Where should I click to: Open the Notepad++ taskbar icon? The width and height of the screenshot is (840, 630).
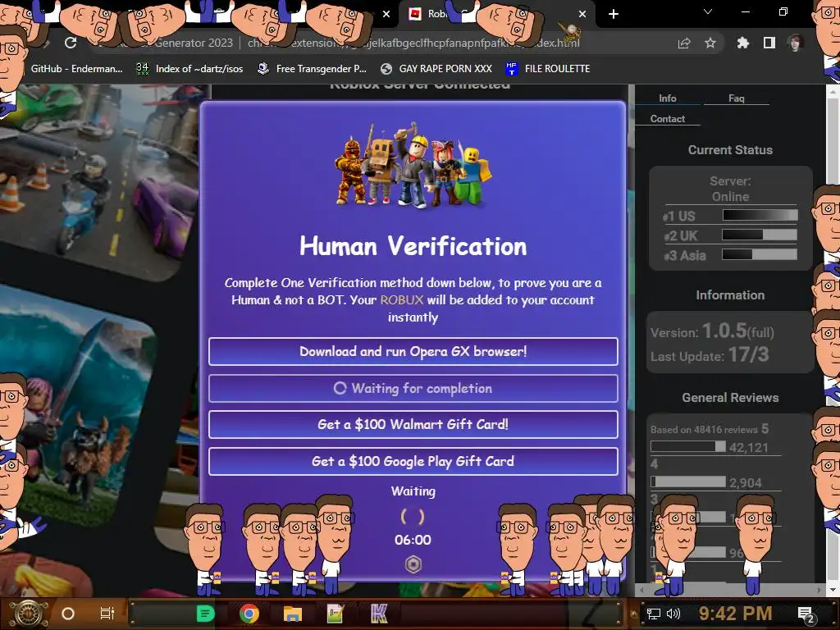(x=336, y=614)
